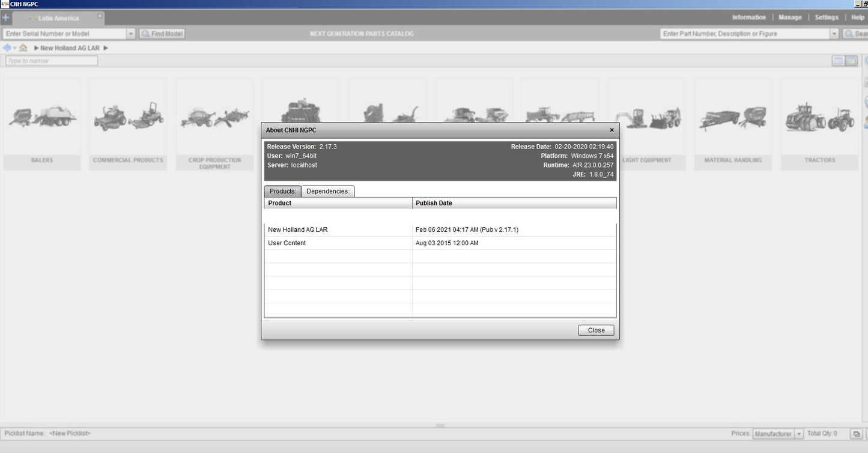Click the Find Model button

click(162, 34)
